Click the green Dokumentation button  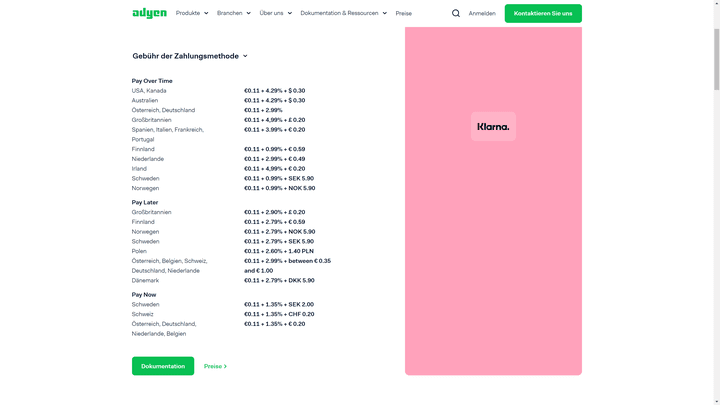pyautogui.click(x=163, y=366)
